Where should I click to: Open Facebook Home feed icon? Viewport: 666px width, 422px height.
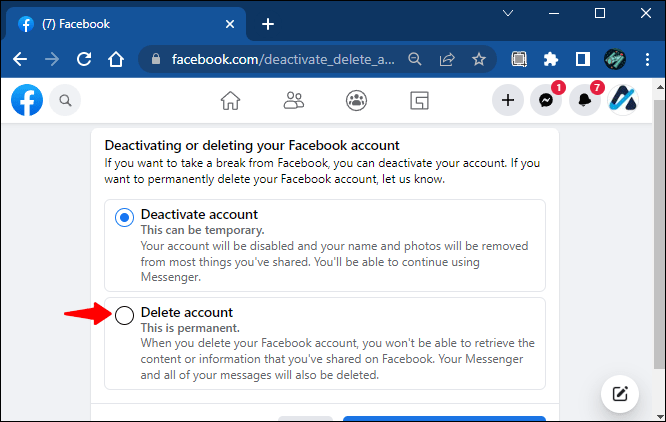230,101
